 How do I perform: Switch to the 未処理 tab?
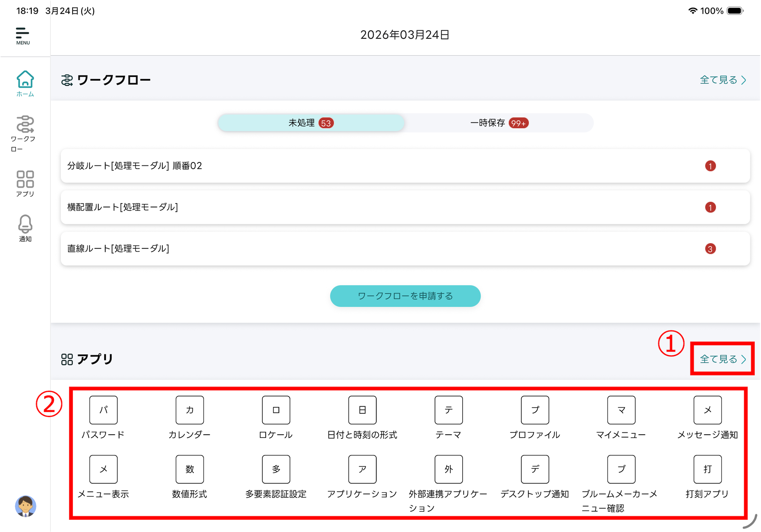click(x=311, y=123)
